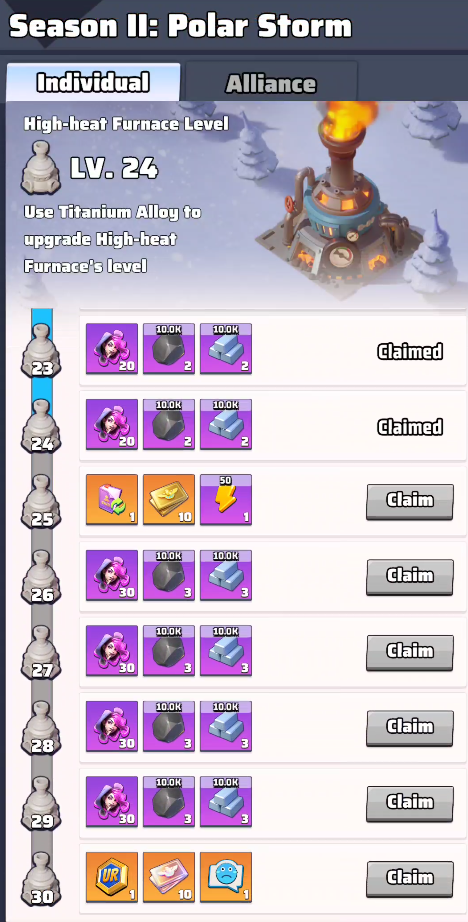468x922 pixels.
Task: Switch to the Alliance tab
Action: pyautogui.click(x=271, y=82)
